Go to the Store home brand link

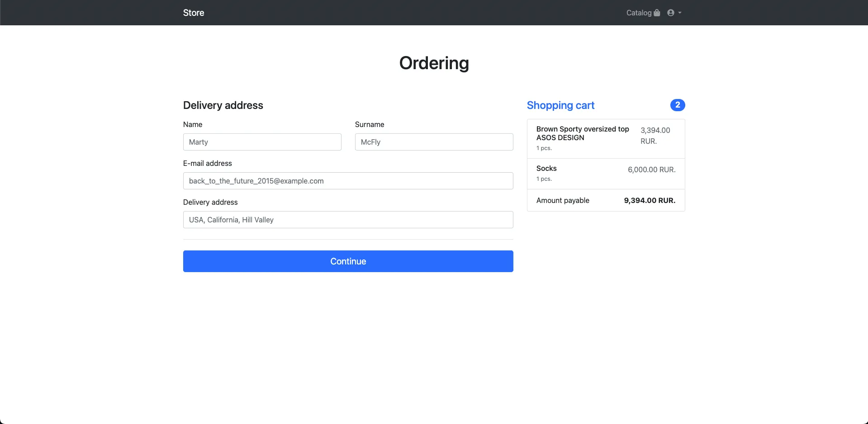tap(194, 13)
